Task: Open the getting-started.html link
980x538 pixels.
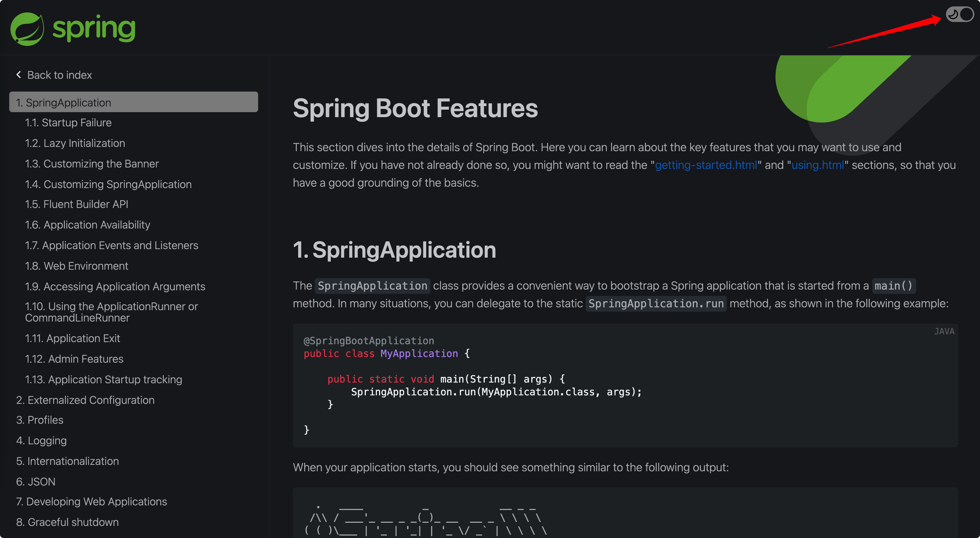Action: click(x=706, y=165)
